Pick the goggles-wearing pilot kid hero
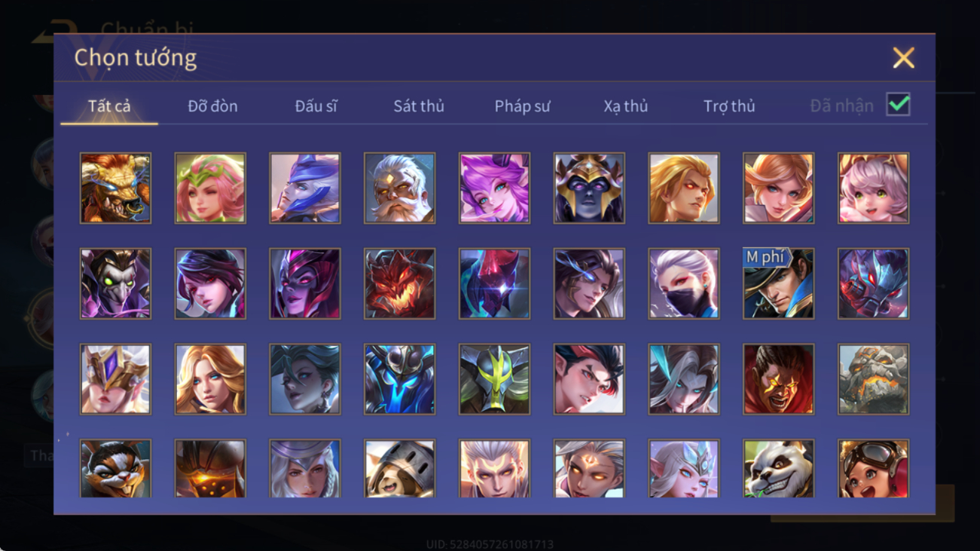This screenshot has height=551, width=980. click(873, 469)
